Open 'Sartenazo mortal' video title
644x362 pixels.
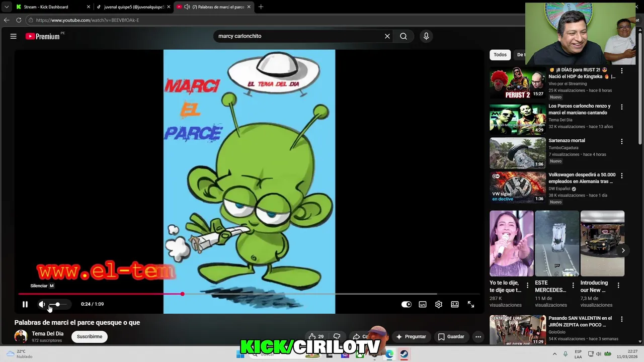tap(567, 141)
